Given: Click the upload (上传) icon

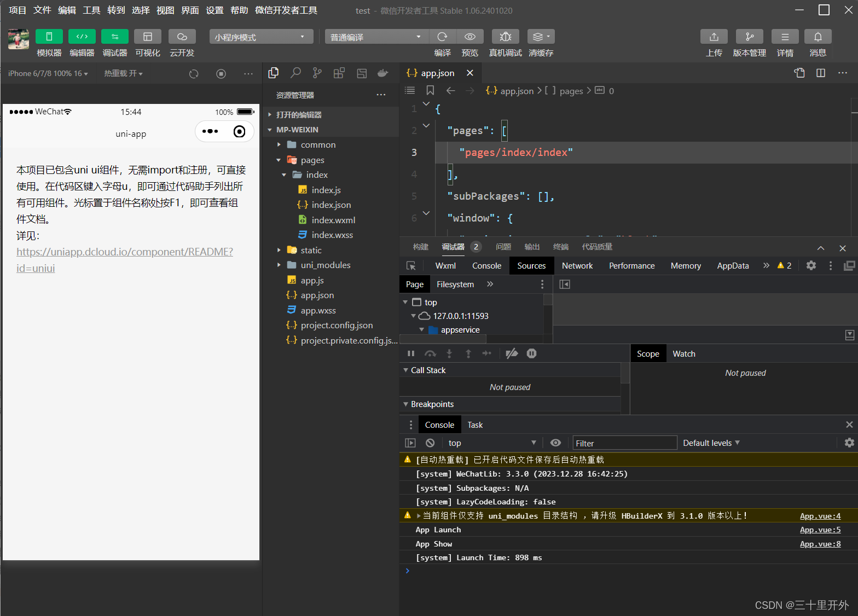Looking at the screenshot, I should point(714,37).
